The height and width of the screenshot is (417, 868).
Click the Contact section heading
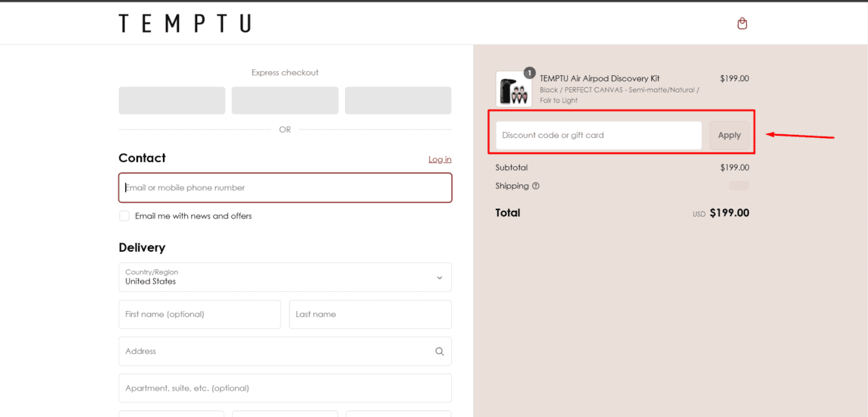143,158
